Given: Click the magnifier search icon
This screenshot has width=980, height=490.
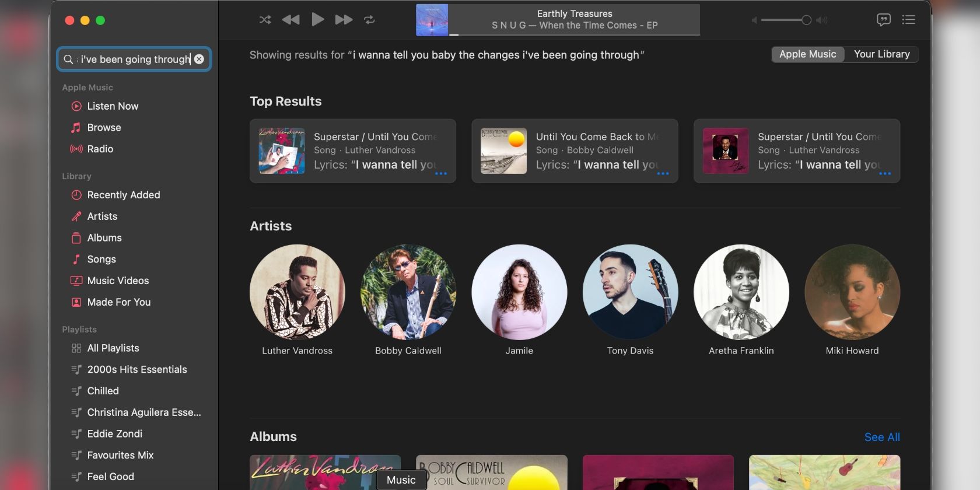Looking at the screenshot, I should (x=68, y=59).
